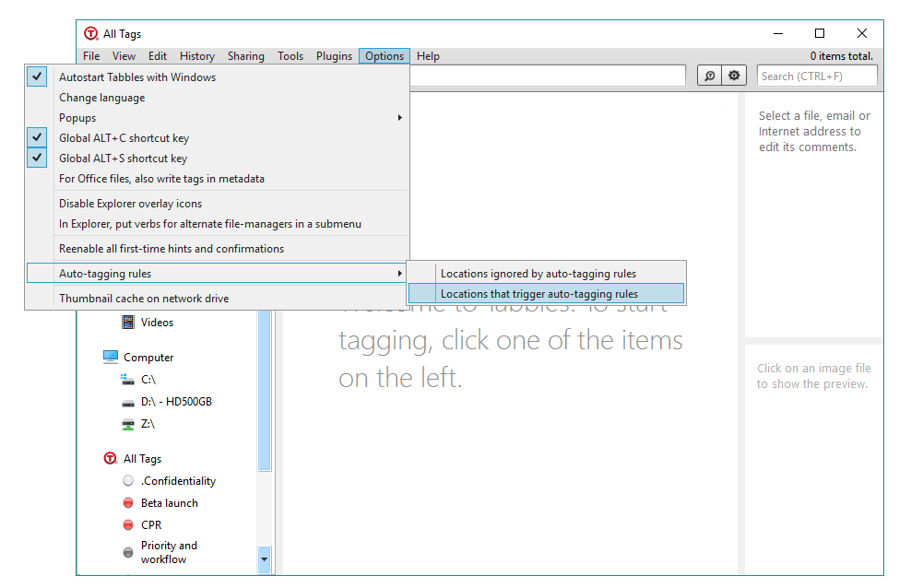Click the .Confidentiality tag circle icon
Screen dimensions: 899x588
pyautogui.click(x=128, y=481)
